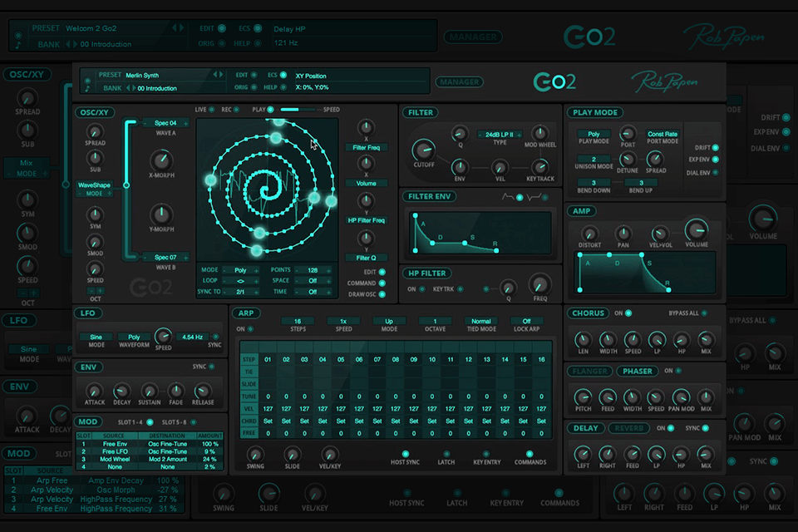
Task: Switch to the REVERB tab
Action: pyautogui.click(x=630, y=427)
